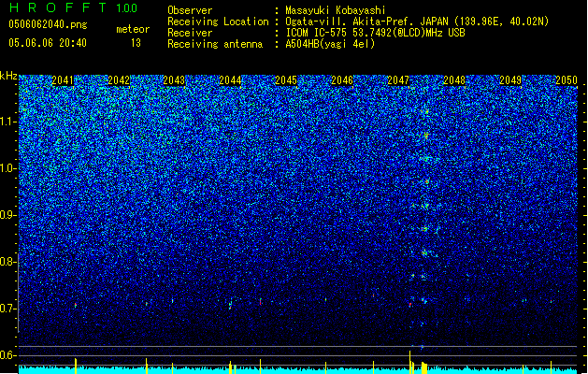Click the HROFFT program title

coord(58,7)
